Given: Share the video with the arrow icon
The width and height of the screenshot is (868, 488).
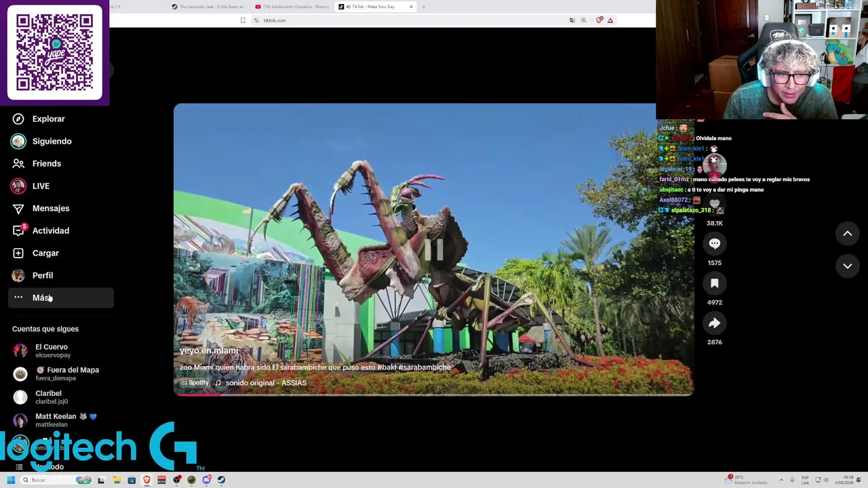Looking at the screenshot, I should [714, 323].
